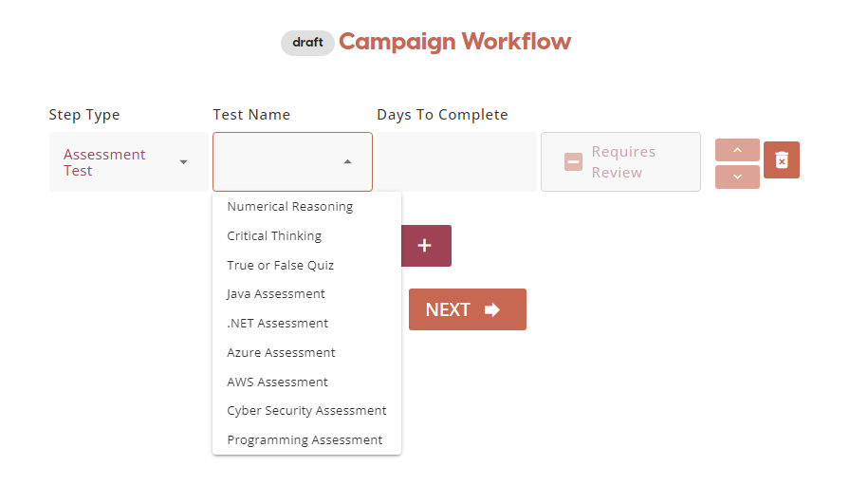The image size is (868, 485).
Task: Toggle the Requires Review checkbox
Action: tap(573, 162)
